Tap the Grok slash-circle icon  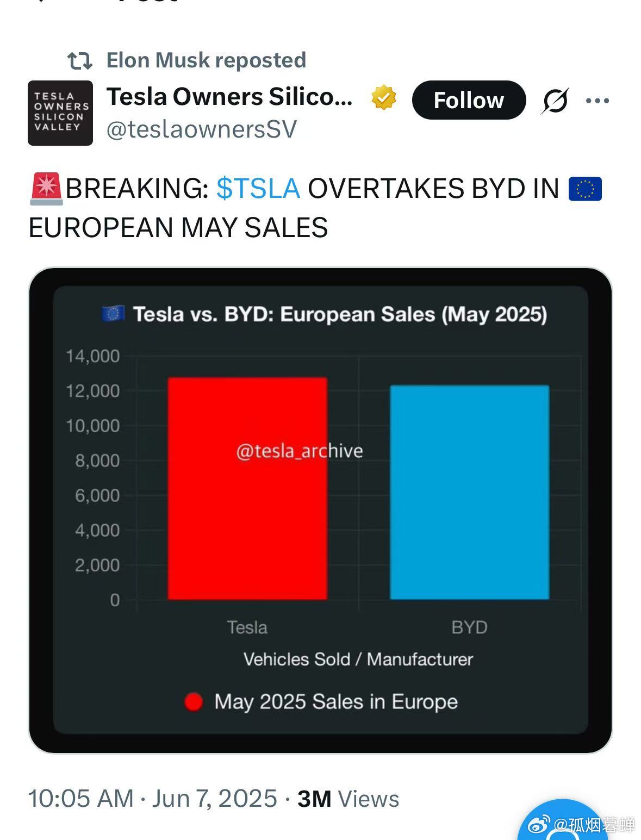pyautogui.click(x=555, y=100)
